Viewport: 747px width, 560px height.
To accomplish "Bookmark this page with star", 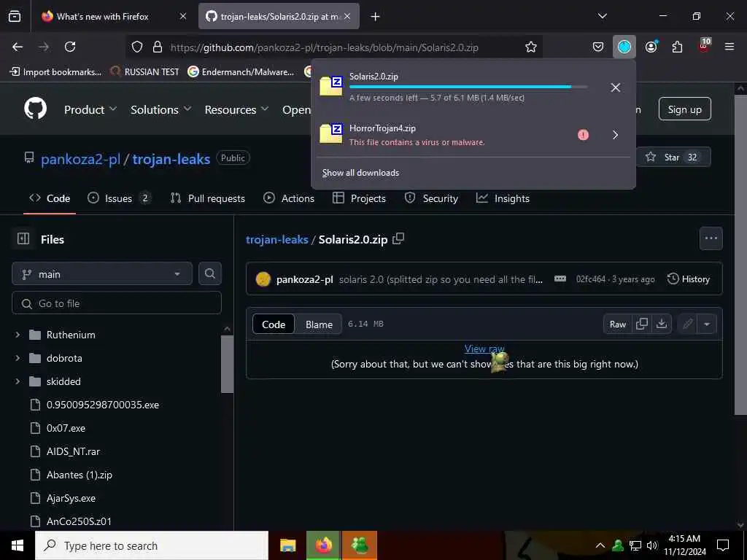I will tap(531, 47).
